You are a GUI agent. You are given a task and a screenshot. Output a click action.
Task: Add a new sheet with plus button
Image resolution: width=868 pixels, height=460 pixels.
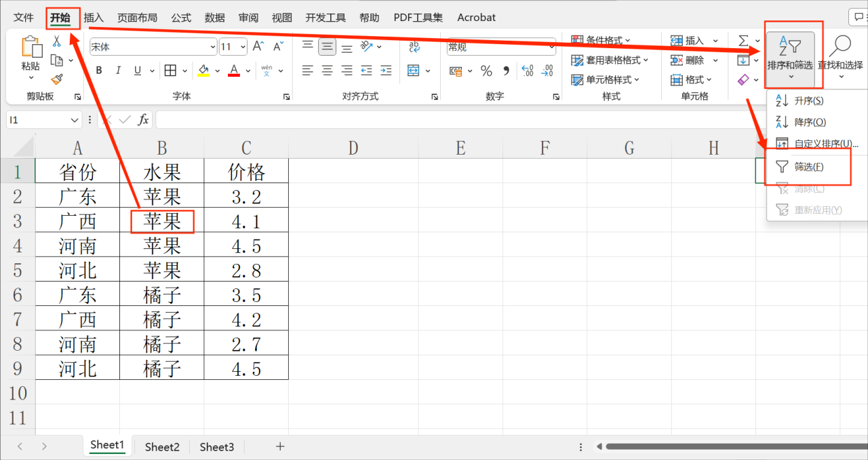click(x=280, y=446)
